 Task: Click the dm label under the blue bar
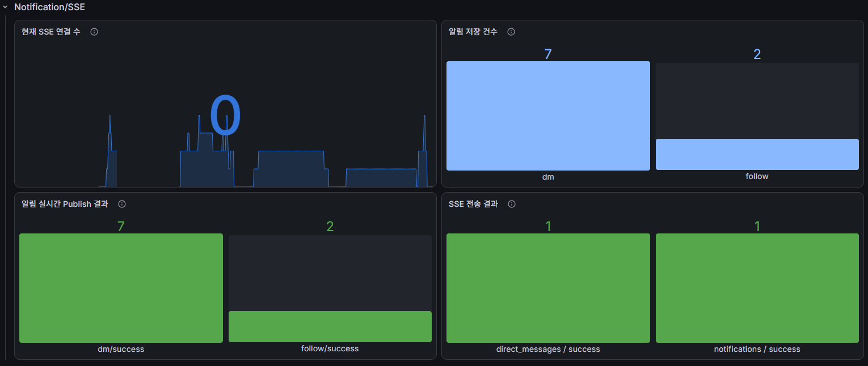[x=548, y=177]
